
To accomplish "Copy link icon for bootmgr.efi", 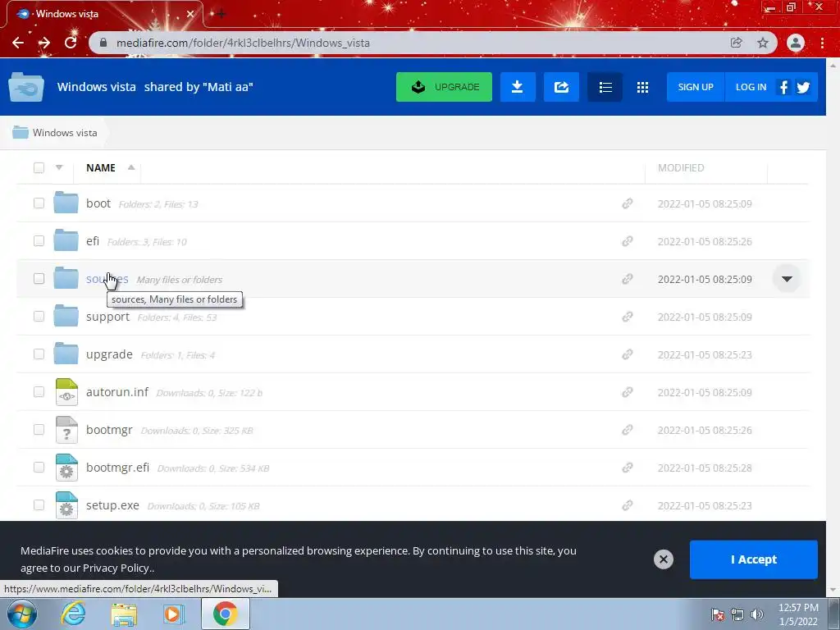I will (x=628, y=468).
